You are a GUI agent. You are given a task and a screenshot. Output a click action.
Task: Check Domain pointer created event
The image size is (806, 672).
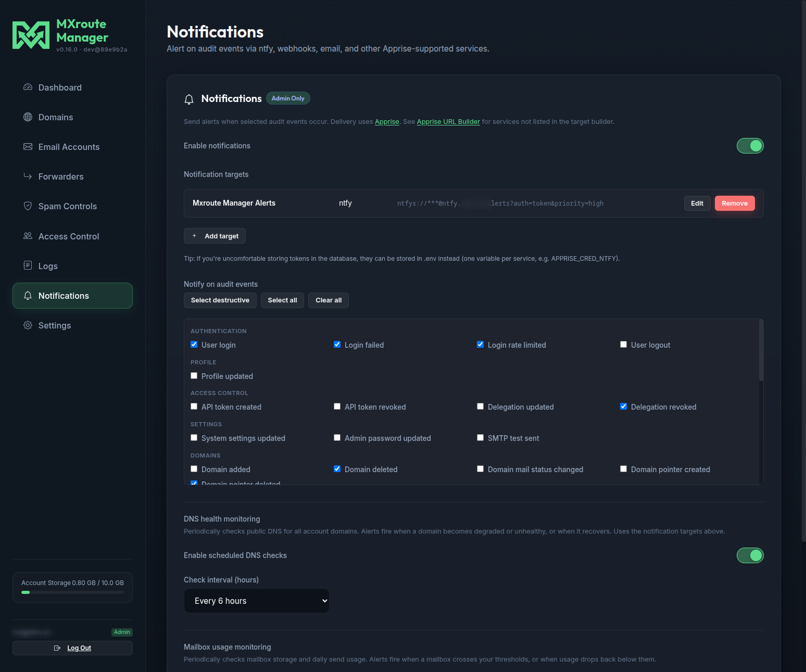click(x=623, y=469)
